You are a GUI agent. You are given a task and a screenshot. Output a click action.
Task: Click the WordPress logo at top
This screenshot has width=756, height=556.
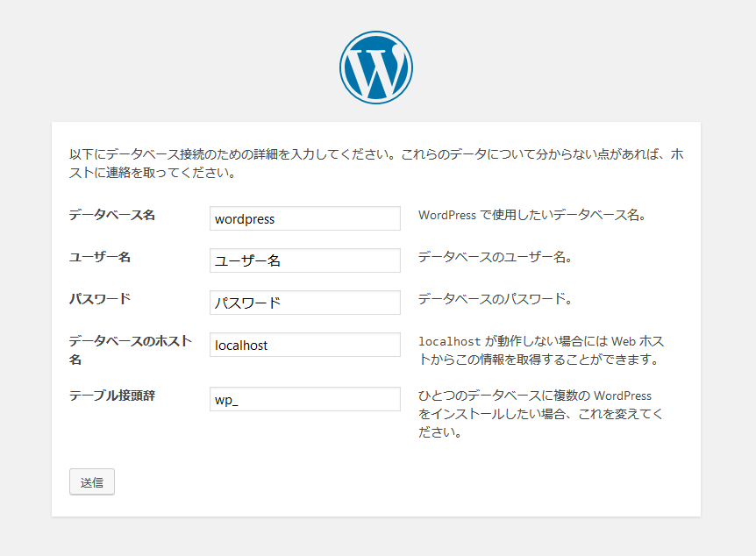click(376, 68)
